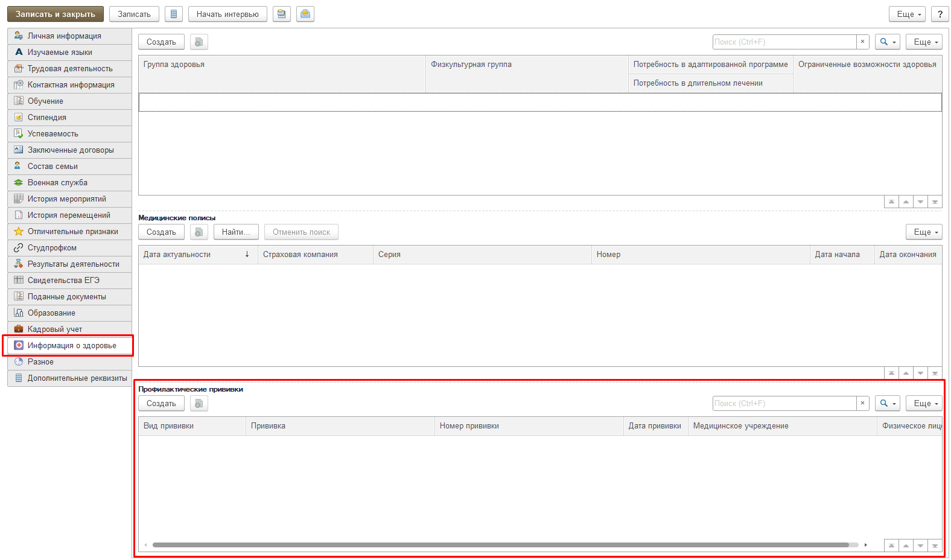Viewport: 951px width, 560px height.
Task: Open the Личная информация section
Action: [x=64, y=36]
